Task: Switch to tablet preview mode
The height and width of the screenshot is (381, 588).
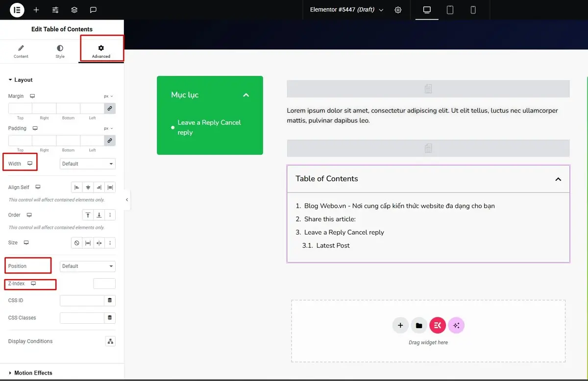Action: (x=450, y=10)
